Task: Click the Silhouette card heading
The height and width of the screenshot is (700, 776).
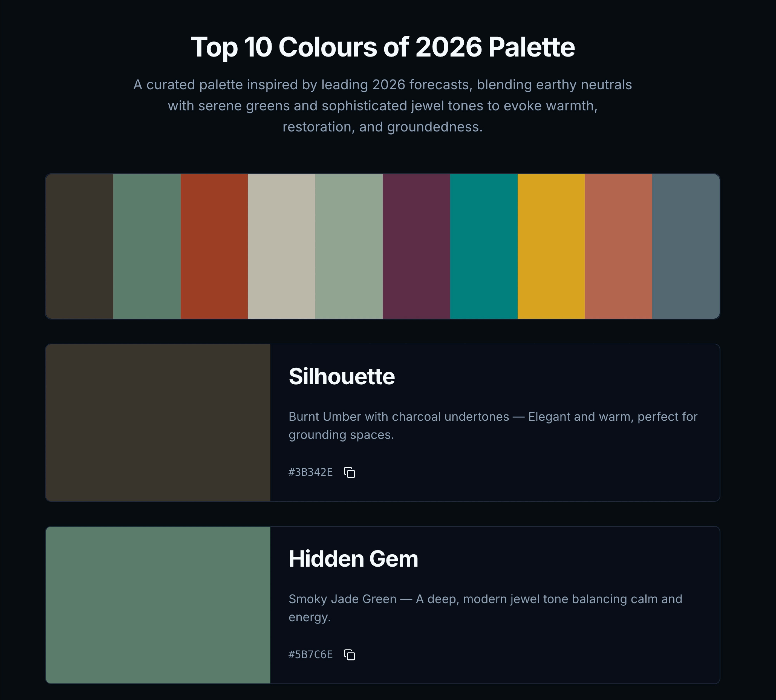Action: 342,376
